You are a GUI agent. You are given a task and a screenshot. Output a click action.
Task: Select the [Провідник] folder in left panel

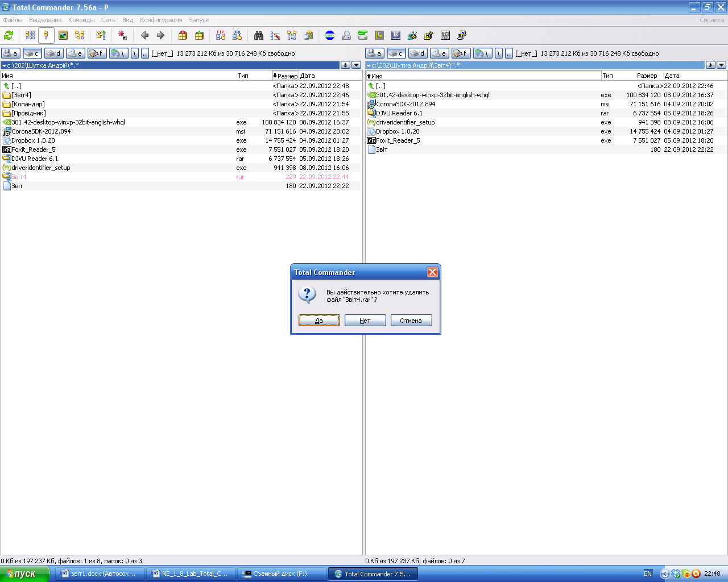pos(181,113)
